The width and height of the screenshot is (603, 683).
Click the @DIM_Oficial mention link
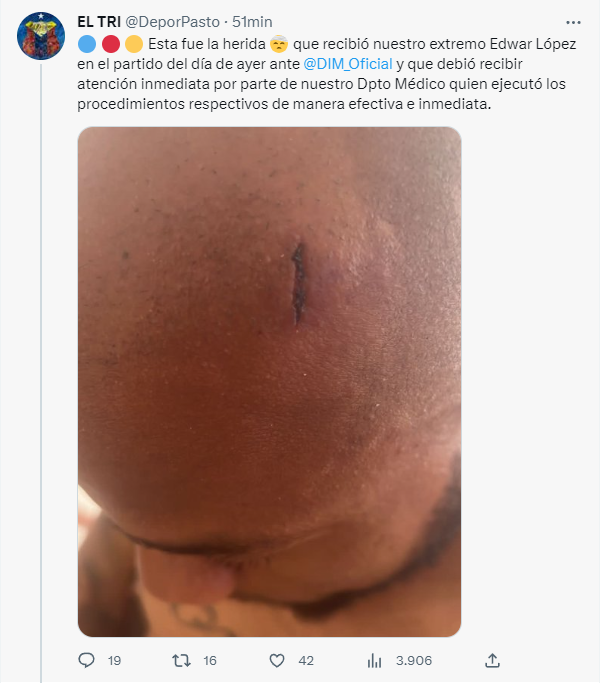click(348, 64)
